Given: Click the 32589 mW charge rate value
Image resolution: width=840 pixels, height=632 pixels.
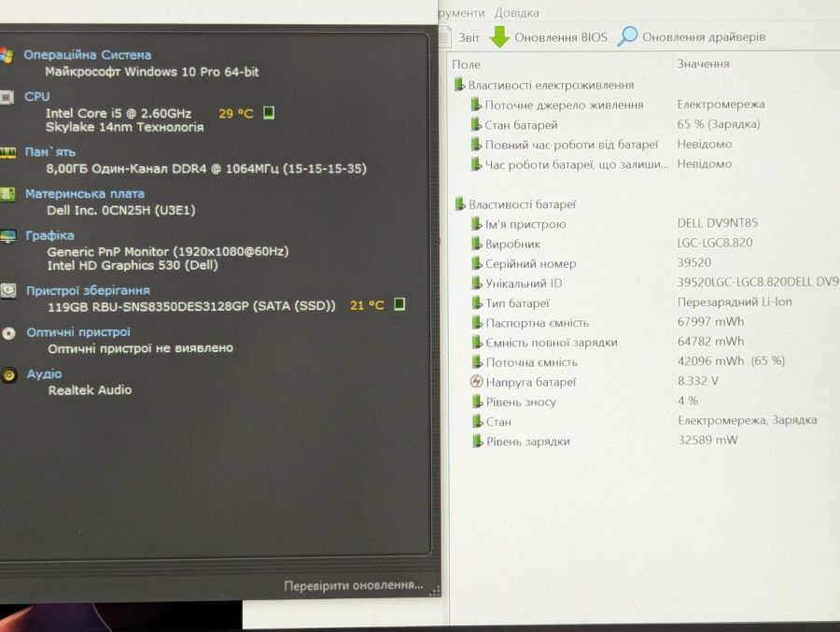Looking at the screenshot, I should click(x=707, y=440).
